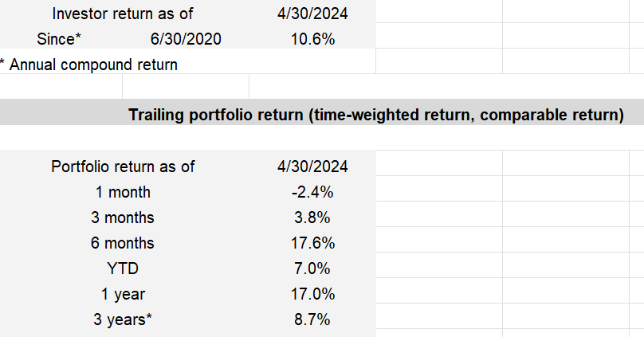Viewport: 644px width, 337px height.
Task: Select the 6/30/2020 date cell
Action: [x=185, y=39]
